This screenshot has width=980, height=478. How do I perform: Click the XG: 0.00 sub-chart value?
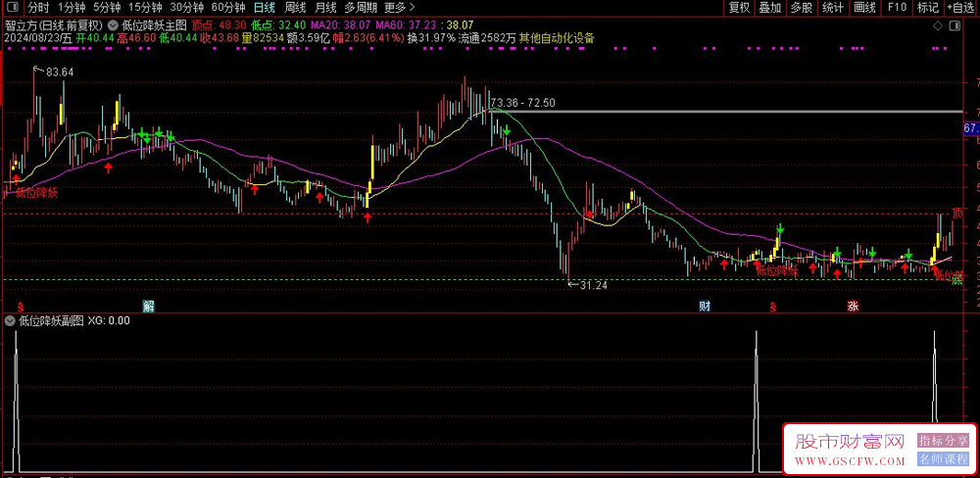(110, 321)
